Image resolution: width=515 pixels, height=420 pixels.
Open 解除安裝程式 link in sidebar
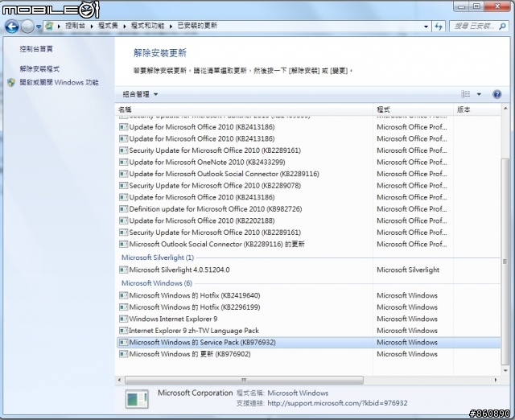click(x=39, y=69)
